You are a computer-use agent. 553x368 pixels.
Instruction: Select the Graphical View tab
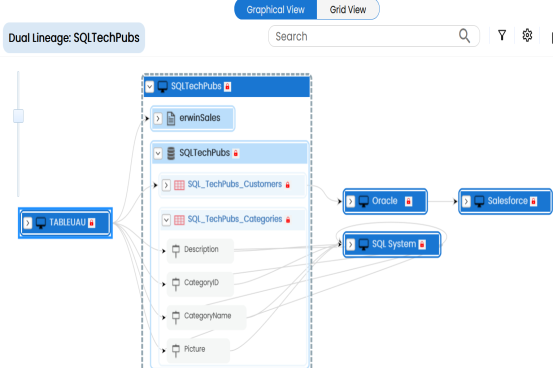[x=275, y=10]
